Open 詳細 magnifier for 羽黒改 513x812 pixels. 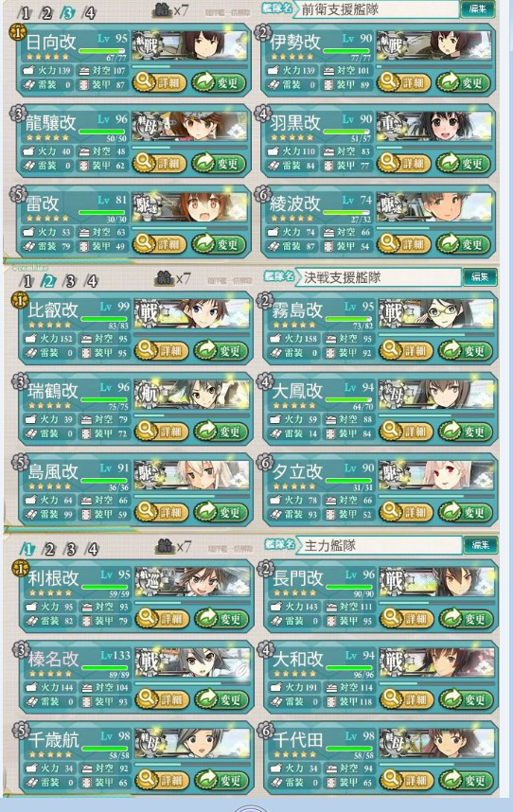coord(403,163)
